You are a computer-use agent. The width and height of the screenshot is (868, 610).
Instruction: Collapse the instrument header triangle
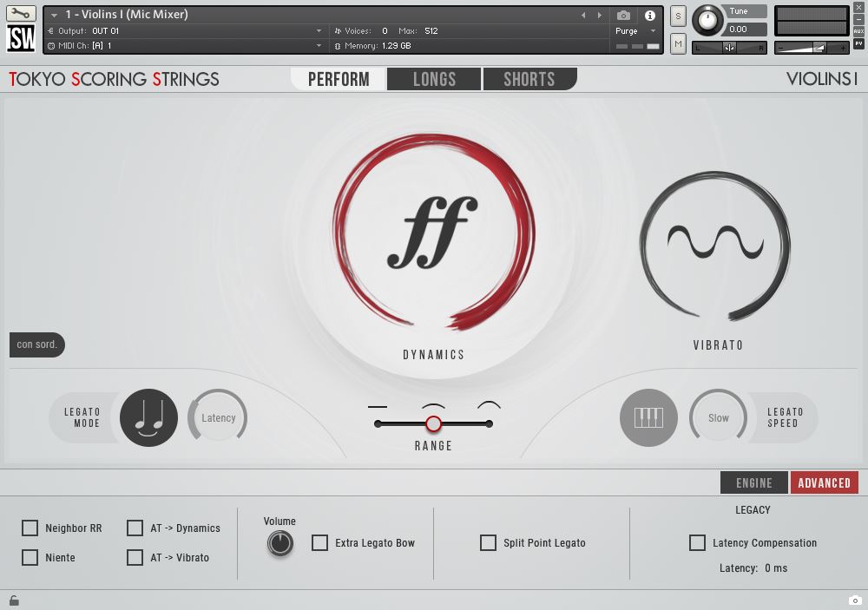54,15
